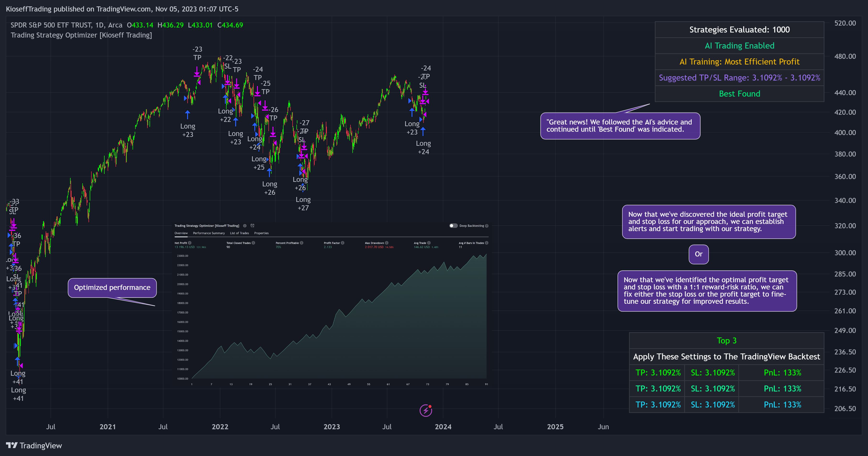Click 'Apply These Settings to The TradingView Backtest'
This screenshot has width=868, height=456.
click(726, 357)
